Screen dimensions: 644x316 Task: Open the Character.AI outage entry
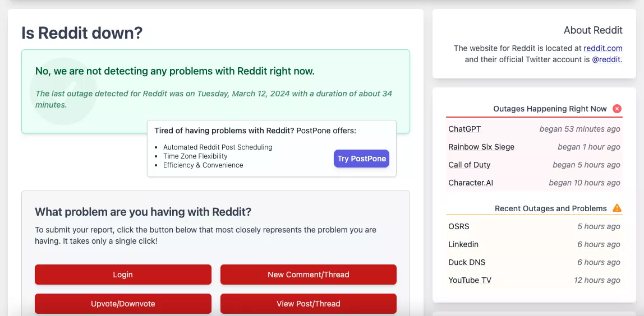pos(471,183)
